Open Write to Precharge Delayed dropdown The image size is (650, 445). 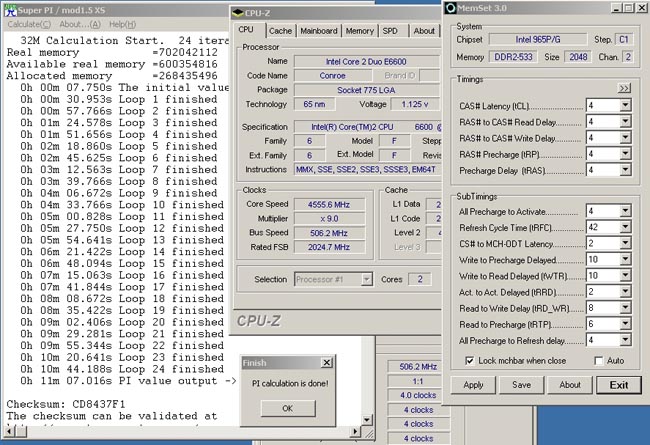[x=625, y=260]
